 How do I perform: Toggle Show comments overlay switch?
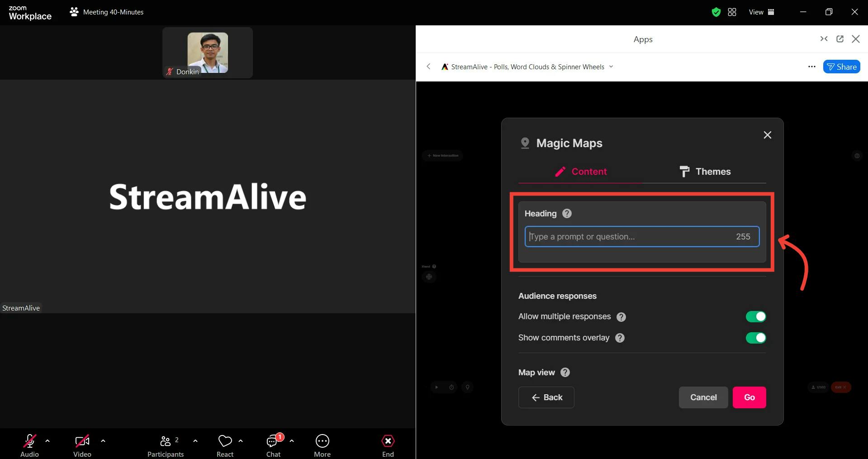point(756,338)
